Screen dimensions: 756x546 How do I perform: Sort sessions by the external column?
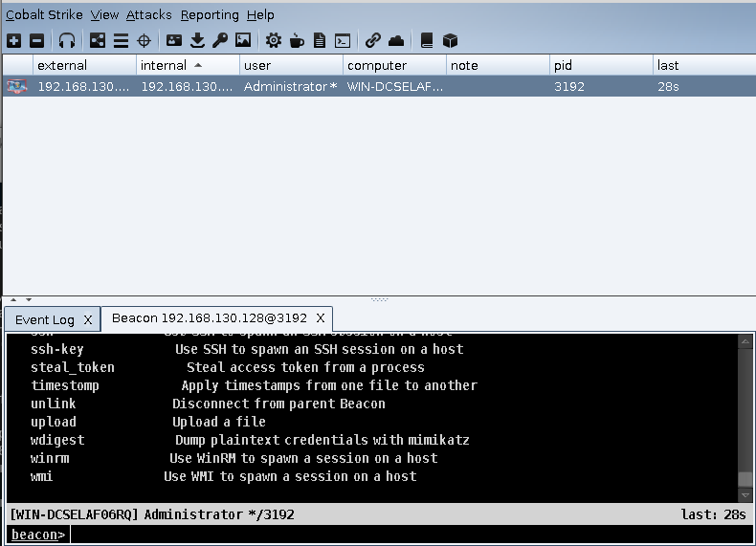click(84, 65)
